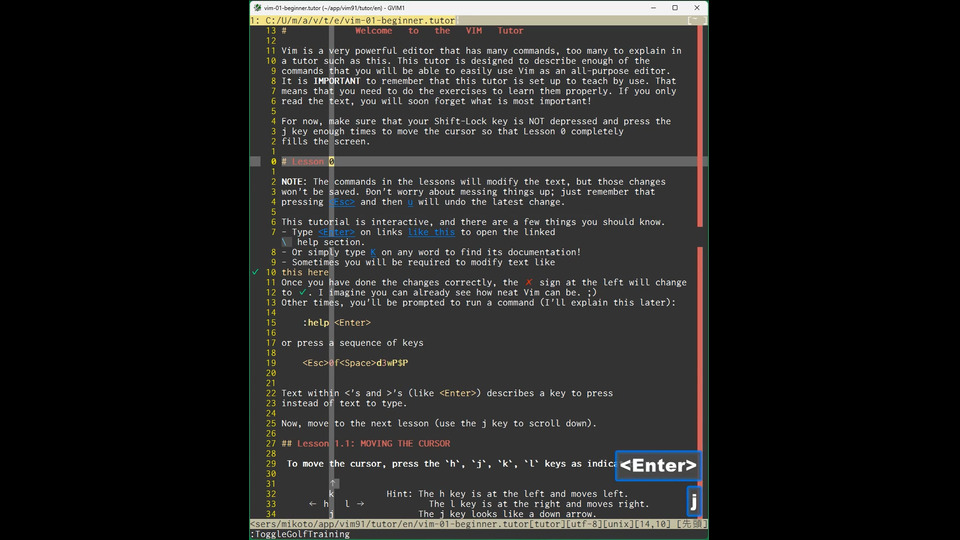
Task: Minimize the GVIM1 window
Action: tap(653, 8)
